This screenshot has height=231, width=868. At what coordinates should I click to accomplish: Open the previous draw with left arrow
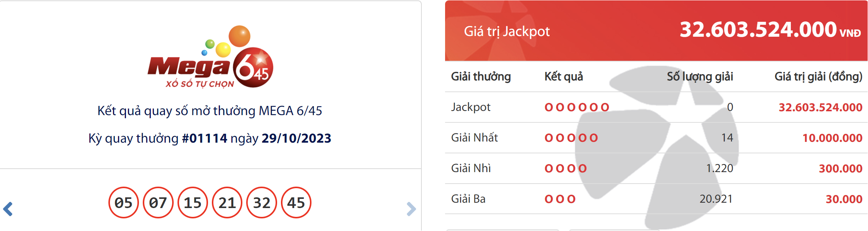(7, 210)
